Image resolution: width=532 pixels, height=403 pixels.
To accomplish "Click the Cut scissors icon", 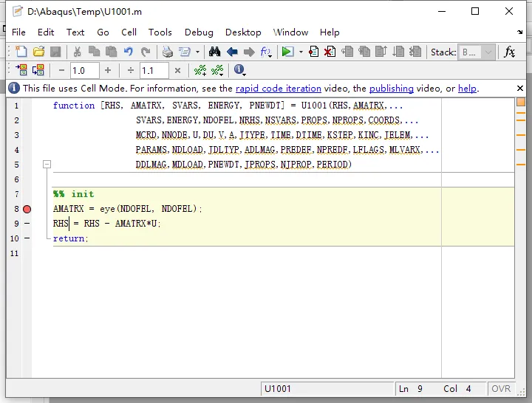I will point(78,52).
